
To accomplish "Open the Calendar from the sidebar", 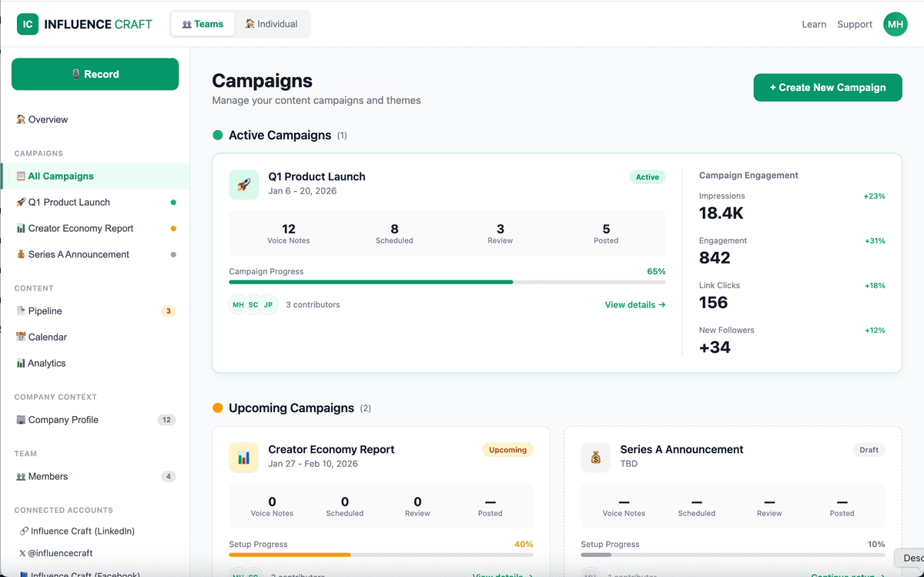I will (x=47, y=337).
